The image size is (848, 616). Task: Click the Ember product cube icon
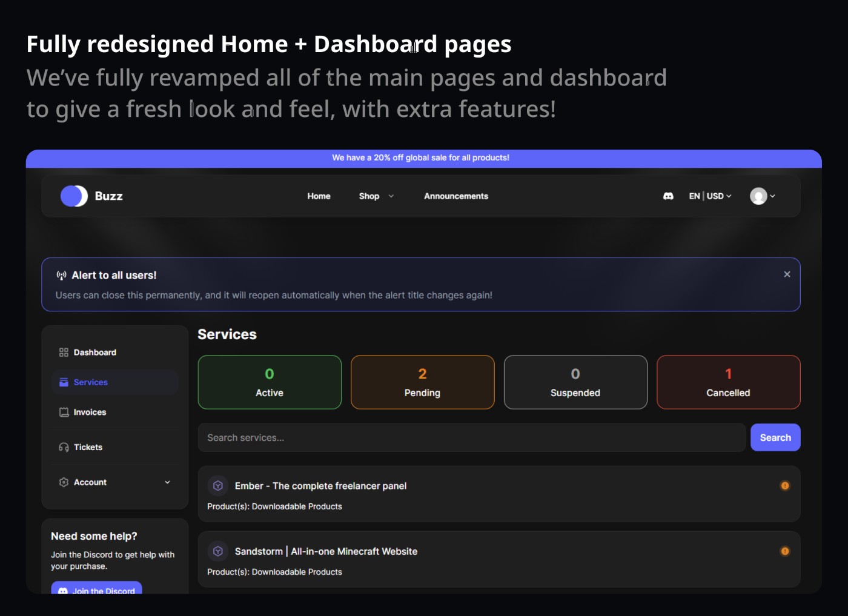coord(218,486)
